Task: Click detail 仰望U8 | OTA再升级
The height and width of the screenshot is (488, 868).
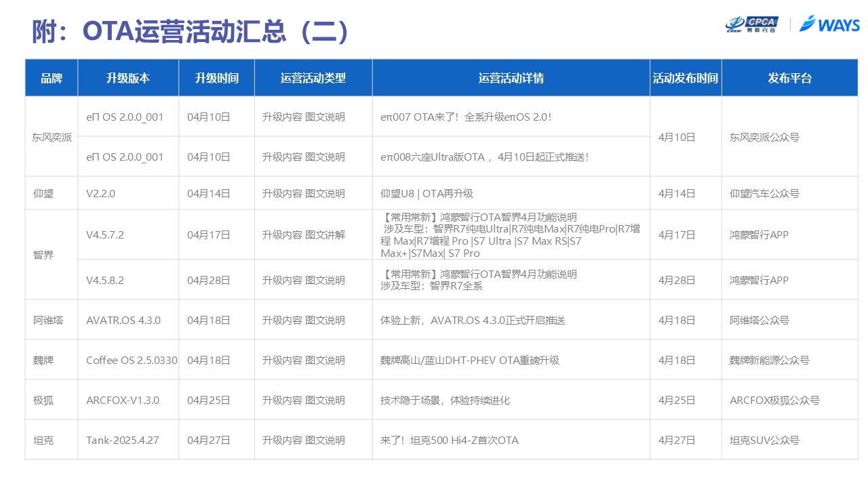Action: pos(427,193)
